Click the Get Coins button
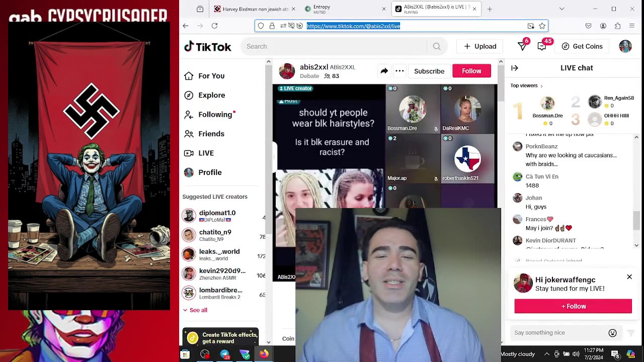The height and width of the screenshot is (362, 644). (x=582, y=46)
